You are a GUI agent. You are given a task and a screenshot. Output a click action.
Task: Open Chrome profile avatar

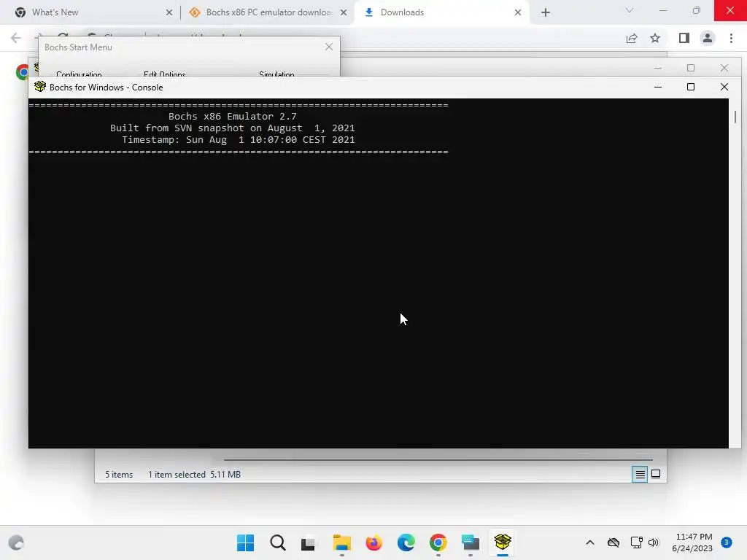point(708,38)
